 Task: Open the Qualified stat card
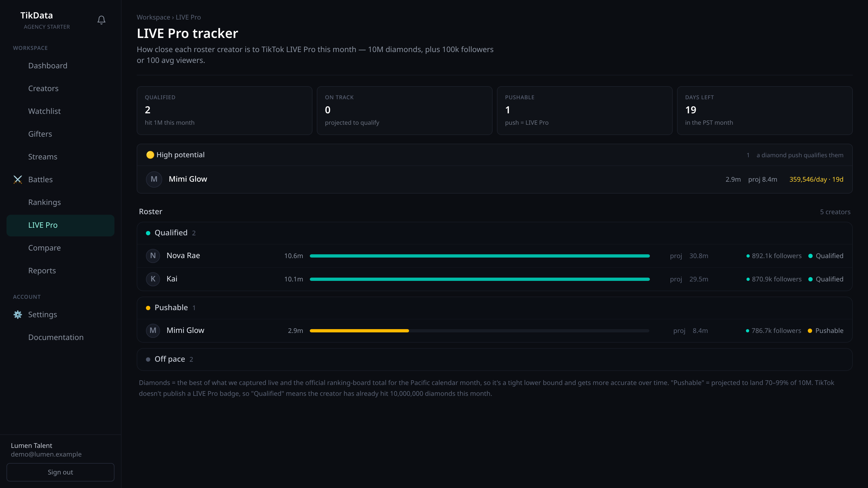coord(224,110)
